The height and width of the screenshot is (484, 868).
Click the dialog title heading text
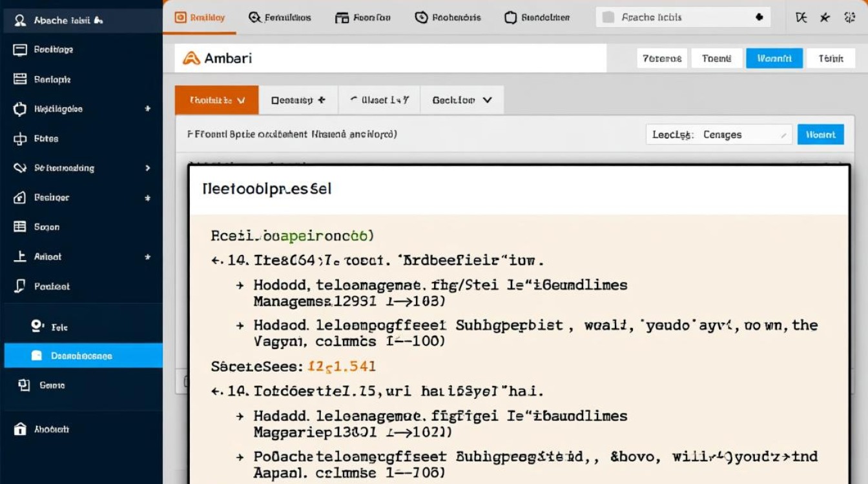click(267, 189)
